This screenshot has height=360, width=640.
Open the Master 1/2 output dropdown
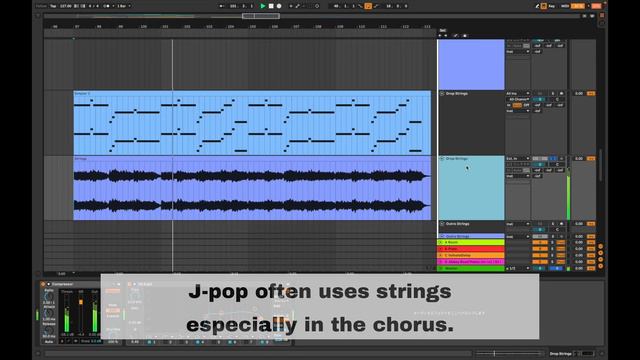pos(518,269)
